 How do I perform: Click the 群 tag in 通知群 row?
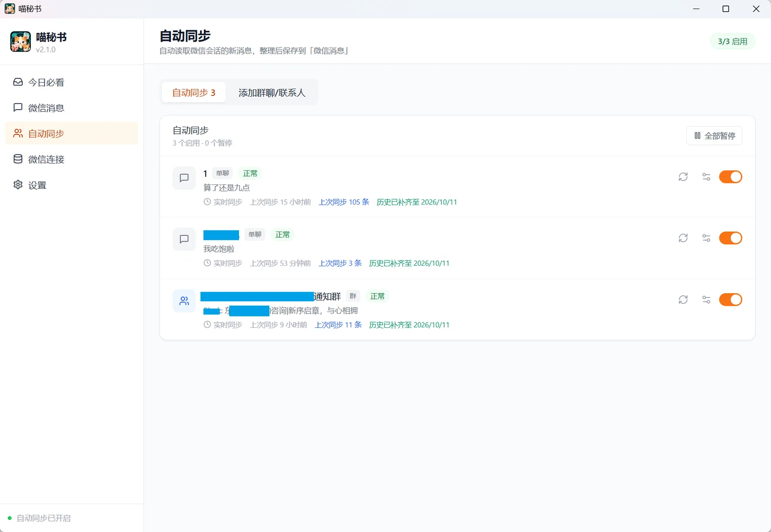pos(353,296)
